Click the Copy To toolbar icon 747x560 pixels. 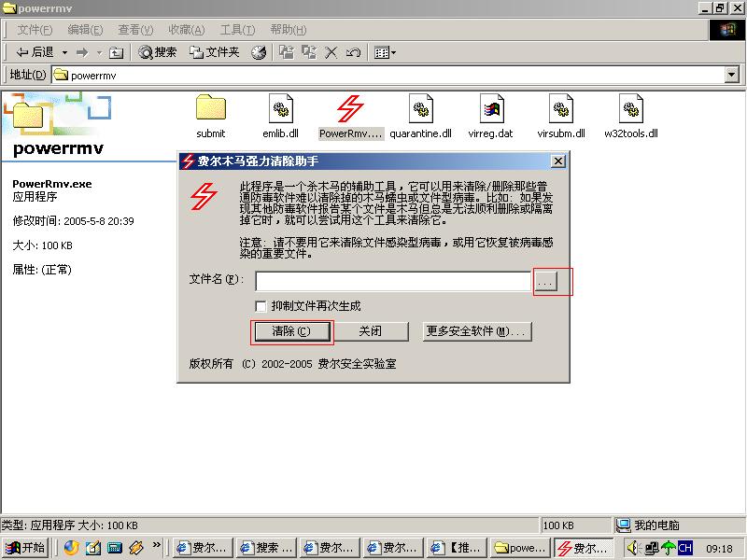pyautogui.click(x=309, y=52)
